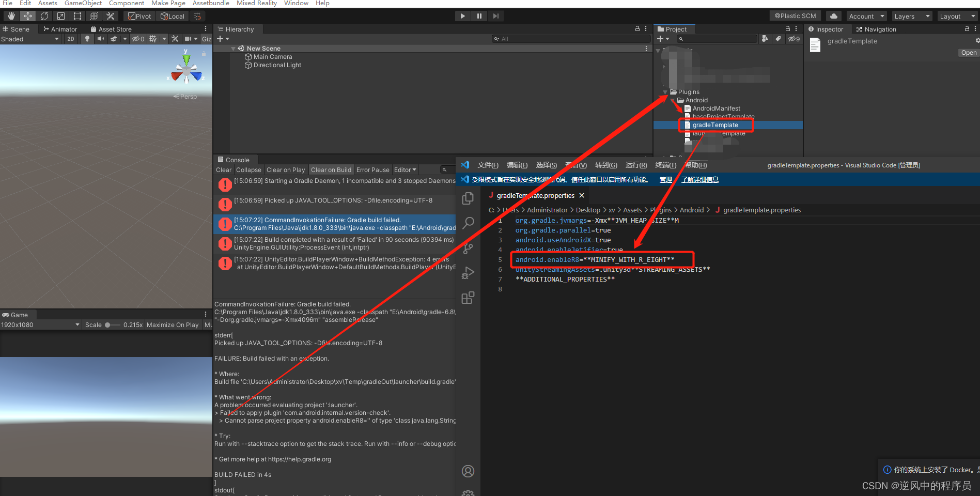Image resolution: width=980 pixels, height=496 pixels.
Task: Select the Rotate tool
Action: point(44,16)
